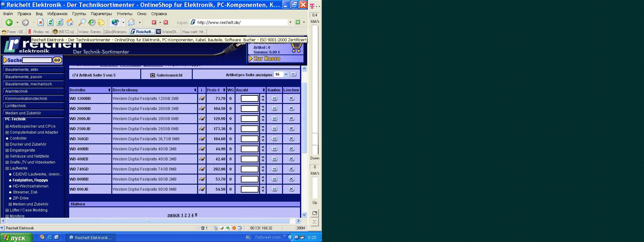This screenshot has width=644, height=242.
Task: Click in the Suche search field
Action: [37, 60]
